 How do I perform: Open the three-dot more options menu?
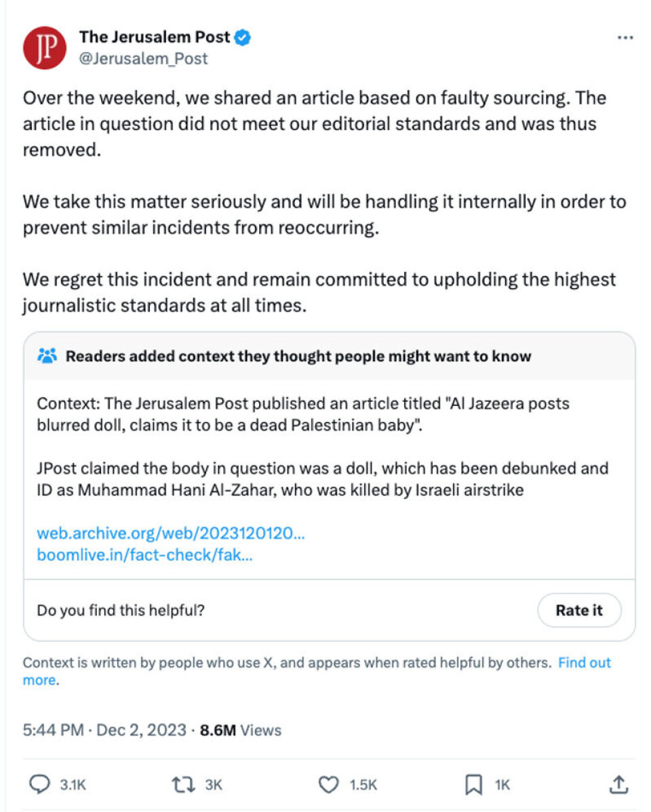coord(624,38)
